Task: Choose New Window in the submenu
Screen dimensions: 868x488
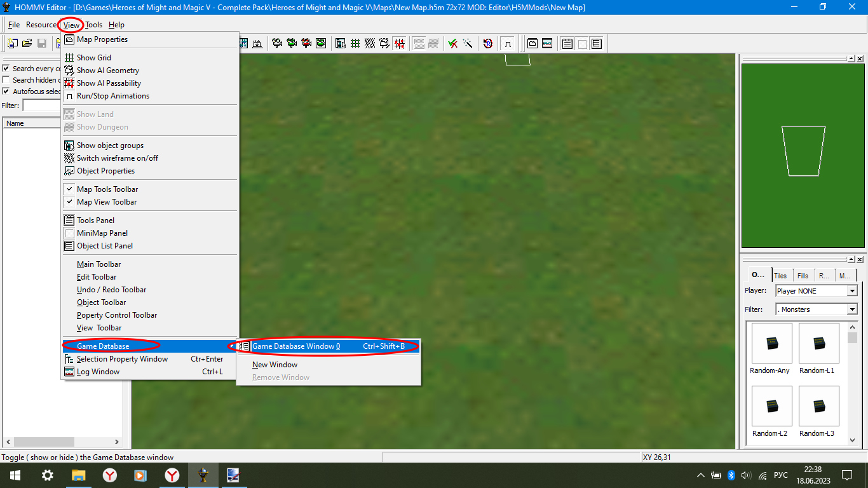Action: click(x=328, y=365)
